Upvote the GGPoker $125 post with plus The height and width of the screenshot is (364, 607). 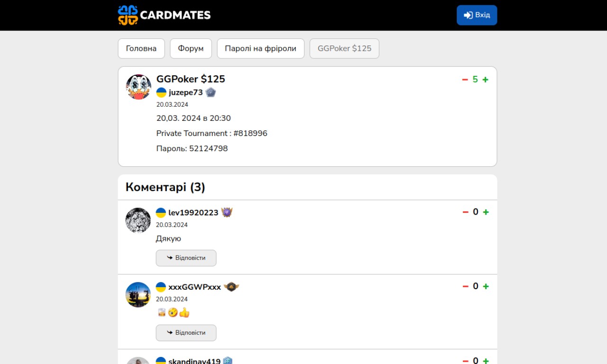(485, 80)
